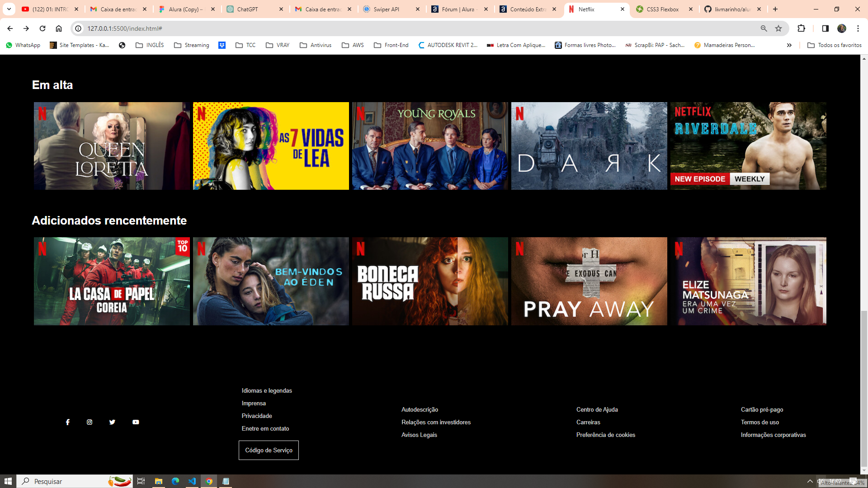Open the zoom magnifier in the address bar
Screen dimensions: 868x488
coord(764,28)
